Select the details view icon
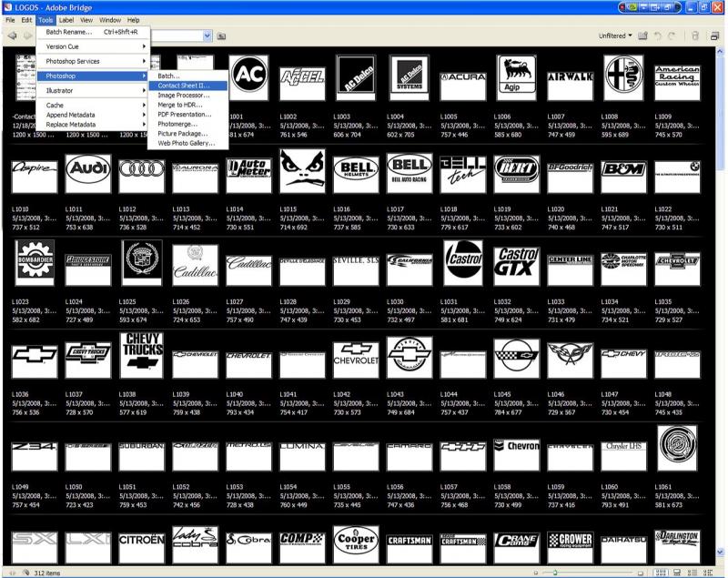Viewport: 728px width, 578px height. (x=693, y=573)
